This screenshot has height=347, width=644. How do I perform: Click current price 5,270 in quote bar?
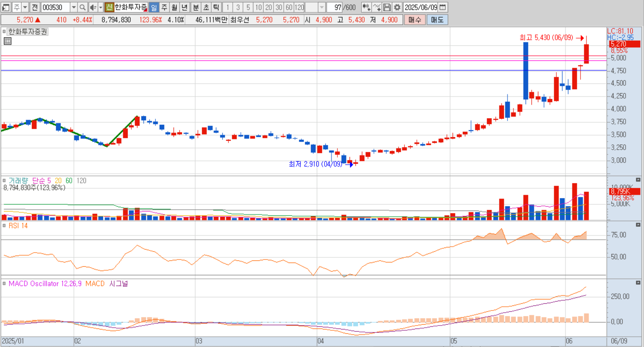pyautogui.click(x=24, y=20)
